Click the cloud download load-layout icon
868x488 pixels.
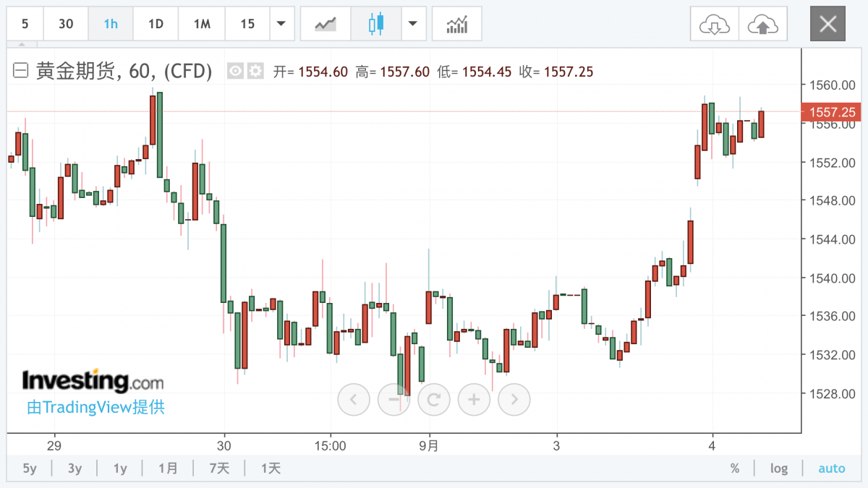(714, 25)
